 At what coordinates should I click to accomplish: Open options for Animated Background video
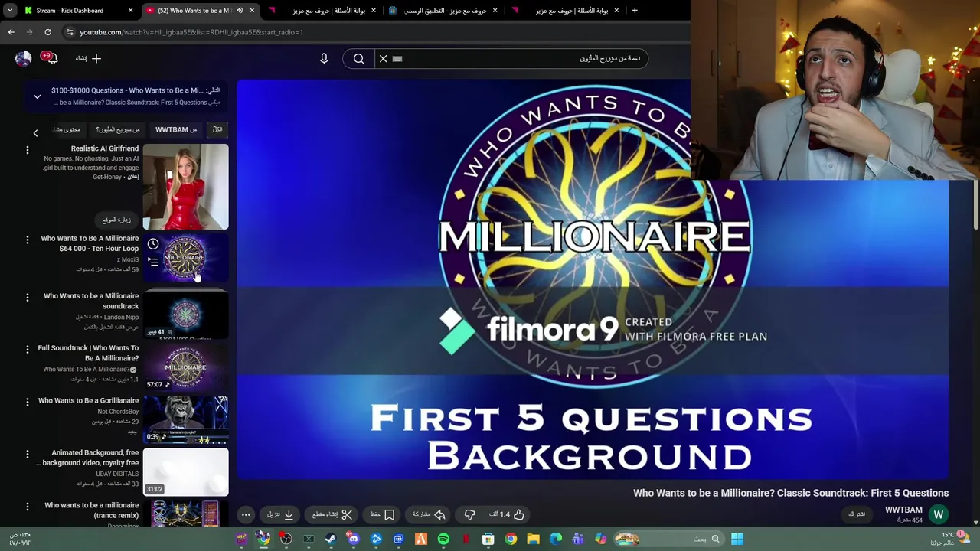[x=28, y=455]
